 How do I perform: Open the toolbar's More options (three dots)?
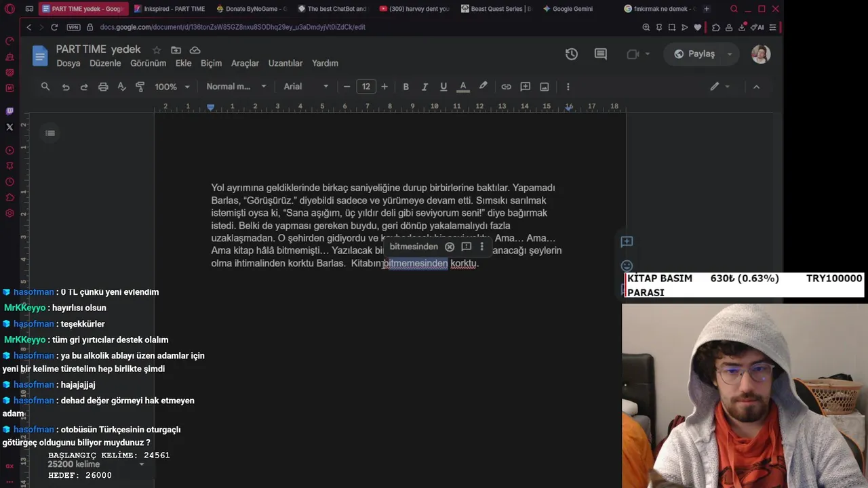pyautogui.click(x=568, y=87)
